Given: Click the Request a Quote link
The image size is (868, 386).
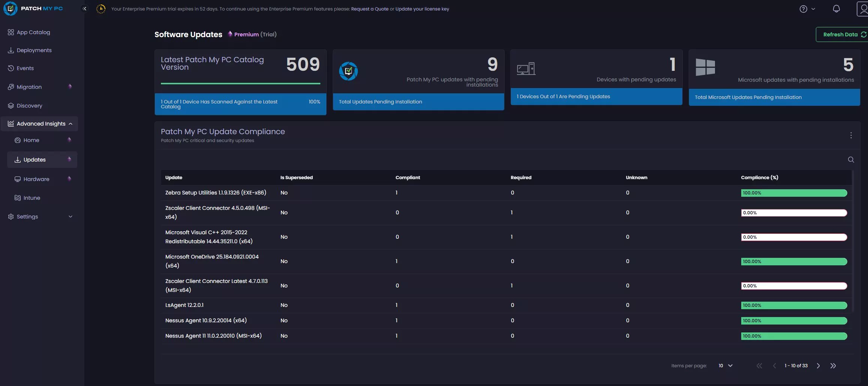Looking at the screenshot, I should (369, 9).
